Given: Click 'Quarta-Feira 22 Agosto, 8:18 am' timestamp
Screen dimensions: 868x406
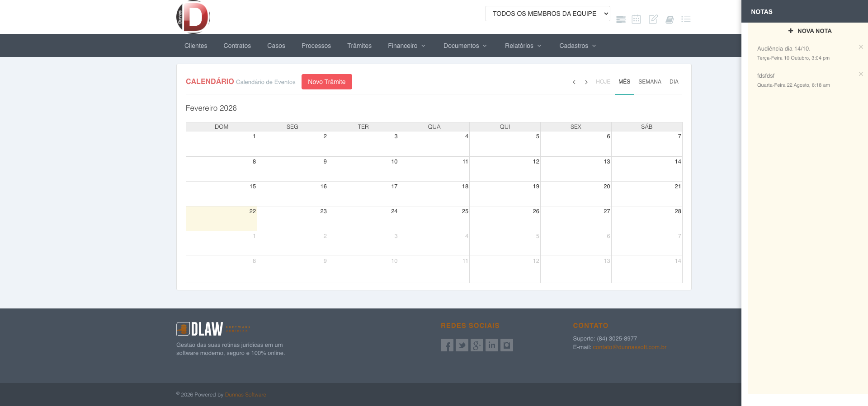Looking at the screenshot, I should click(793, 85).
